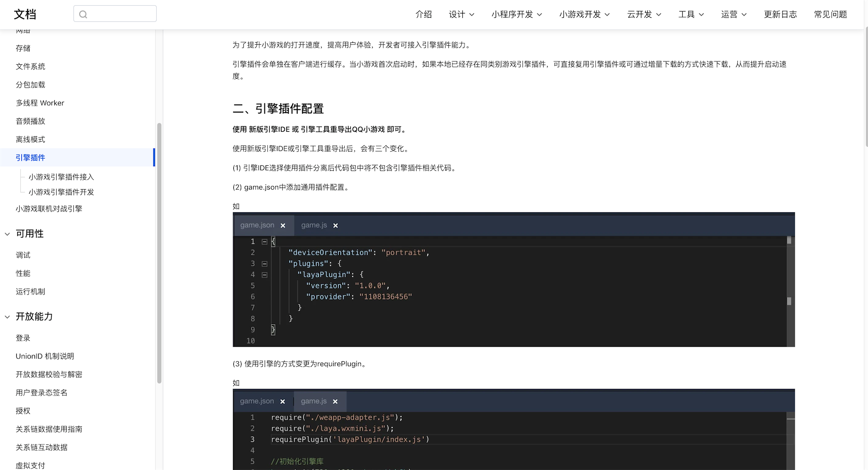Screen dimensions: 868x470
Task: Open the UnionID 机制说明 sidebar page
Action: click(x=45, y=356)
